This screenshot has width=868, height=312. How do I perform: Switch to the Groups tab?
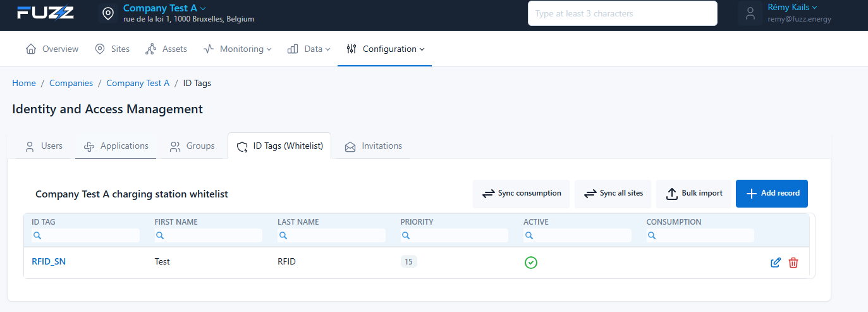pyautogui.click(x=192, y=146)
